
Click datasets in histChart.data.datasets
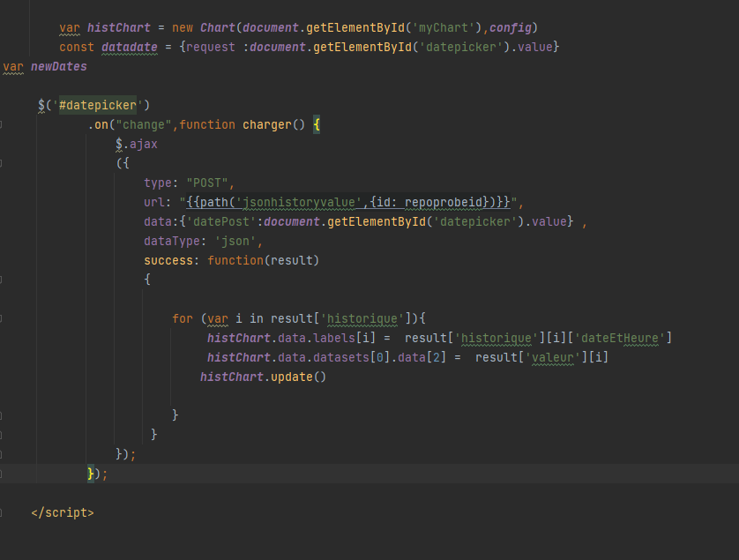(340, 357)
